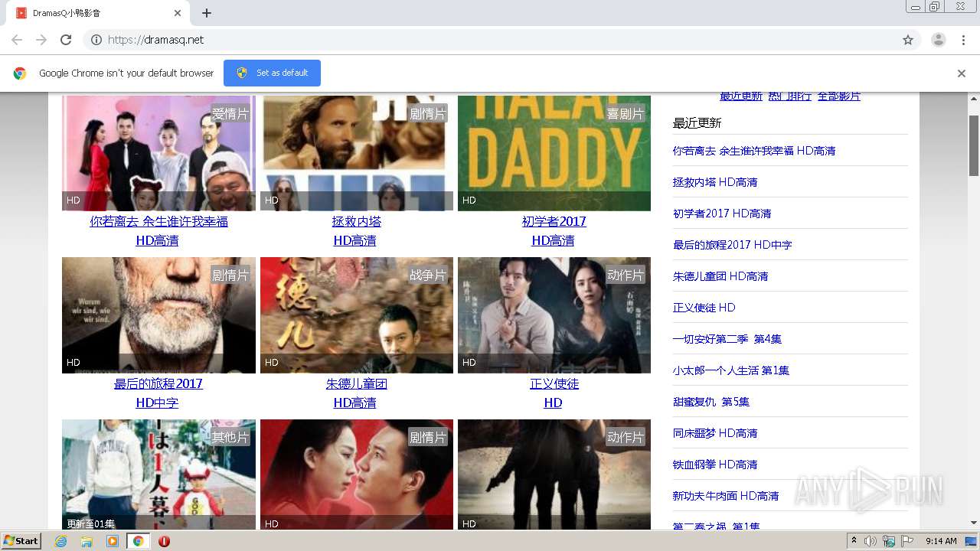
Task: Open the network tray icon
Action: click(889, 541)
